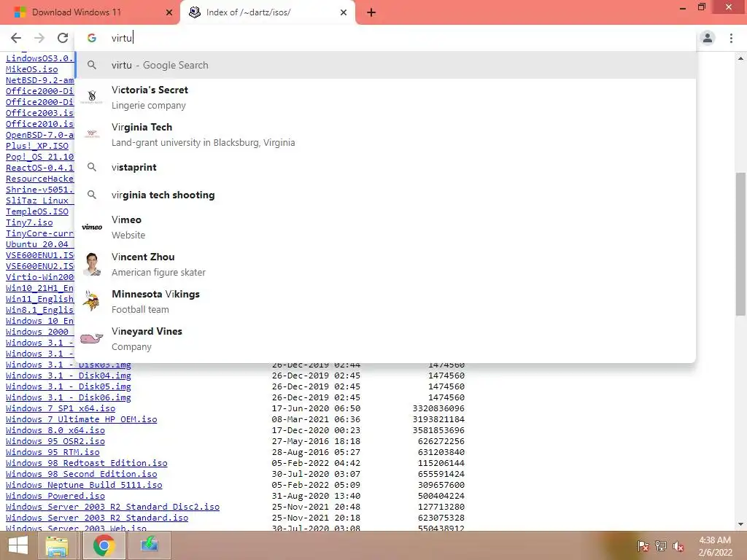
Task: Open File Explorer from the taskbar
Action: click(x=57, y=545)
